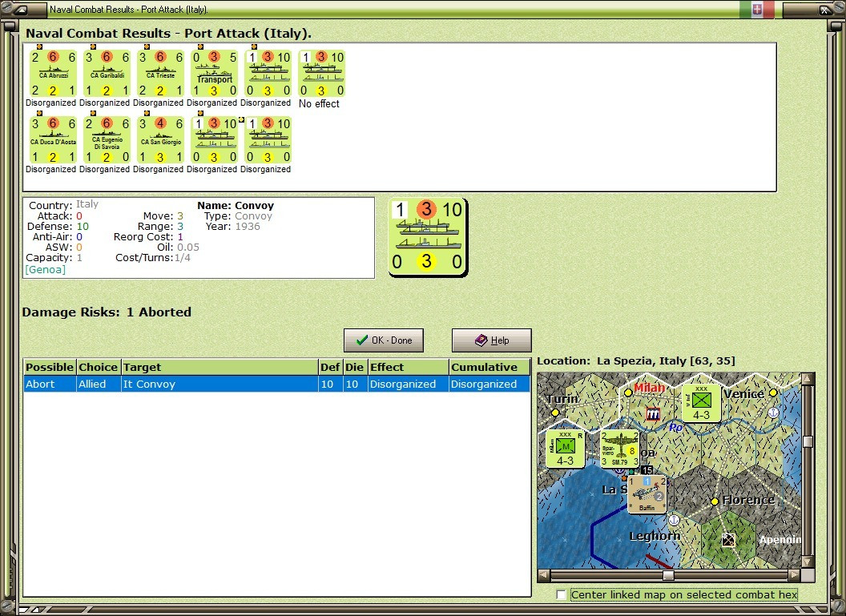Click the Possible column header
Viewport: 846px width, 616px height.
tap(50, 368)
